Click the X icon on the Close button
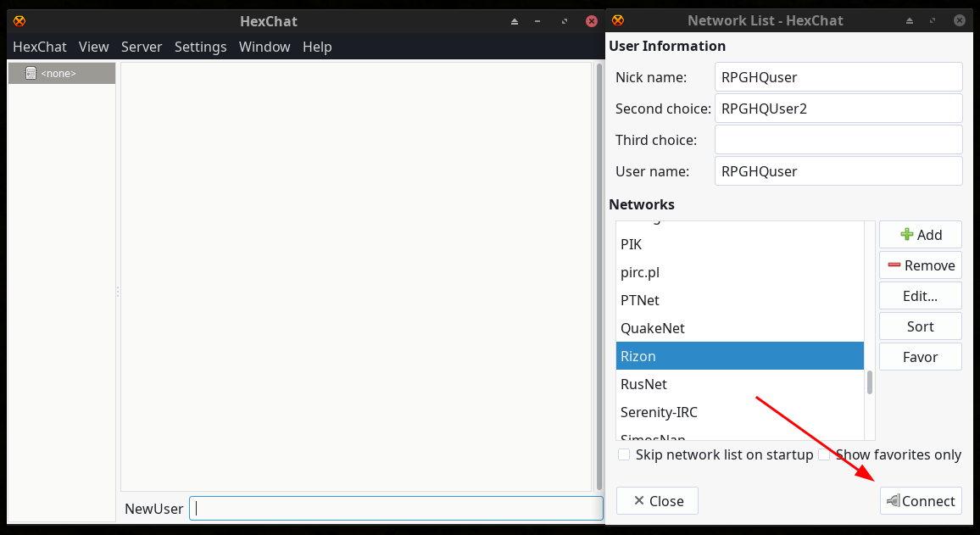The width and height of the screenshot is (980, 535). tap(638, 500)
